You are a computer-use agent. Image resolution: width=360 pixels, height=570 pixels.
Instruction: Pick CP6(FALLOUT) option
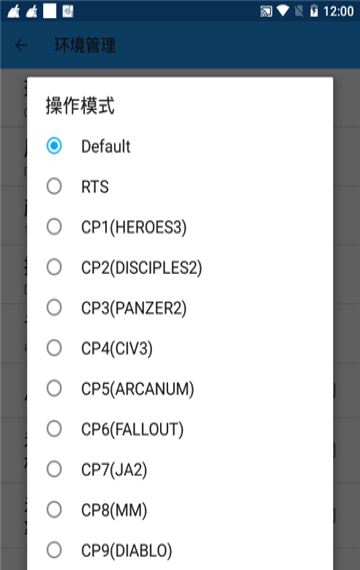tap(180, 429)
